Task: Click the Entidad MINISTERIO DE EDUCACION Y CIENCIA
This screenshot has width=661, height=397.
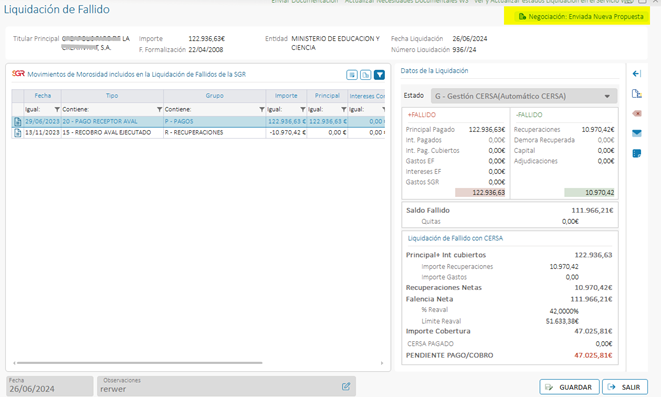Action: point(336,43)
